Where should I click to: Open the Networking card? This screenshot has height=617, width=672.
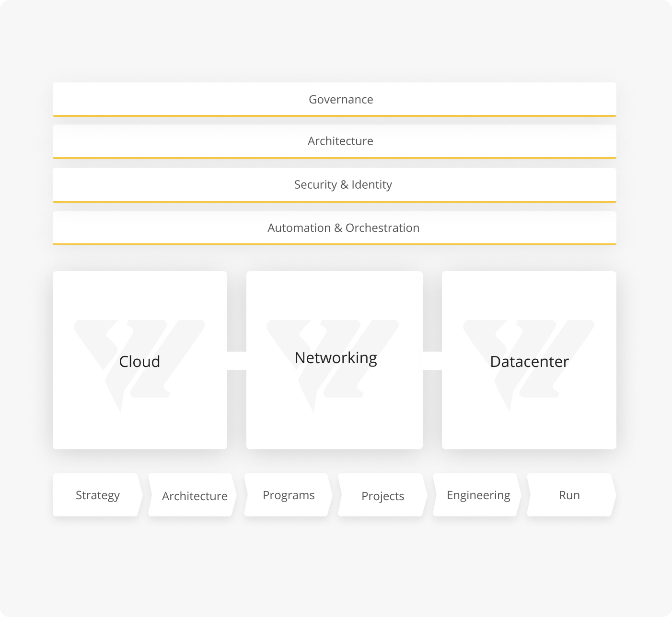(x=335, y=360)
